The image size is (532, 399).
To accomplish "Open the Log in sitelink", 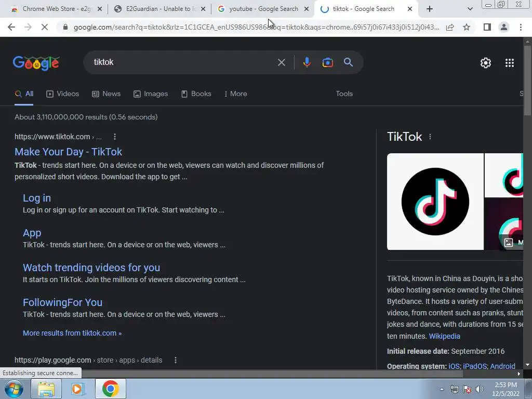I will click(x=37, y=198).
